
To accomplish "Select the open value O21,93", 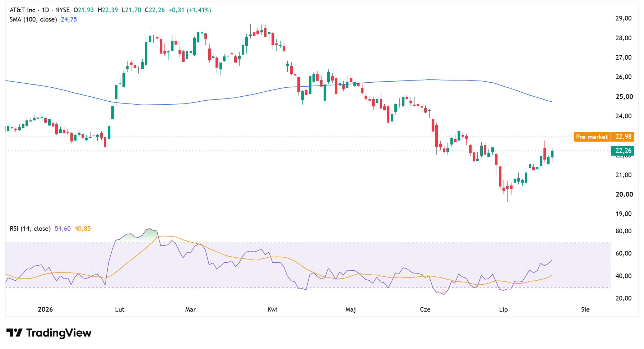I will pos(84,10).
